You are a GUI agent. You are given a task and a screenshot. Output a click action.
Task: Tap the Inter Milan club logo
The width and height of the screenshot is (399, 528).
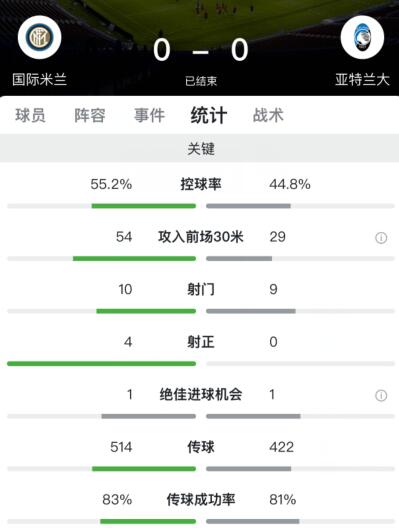tap(39, 37)
